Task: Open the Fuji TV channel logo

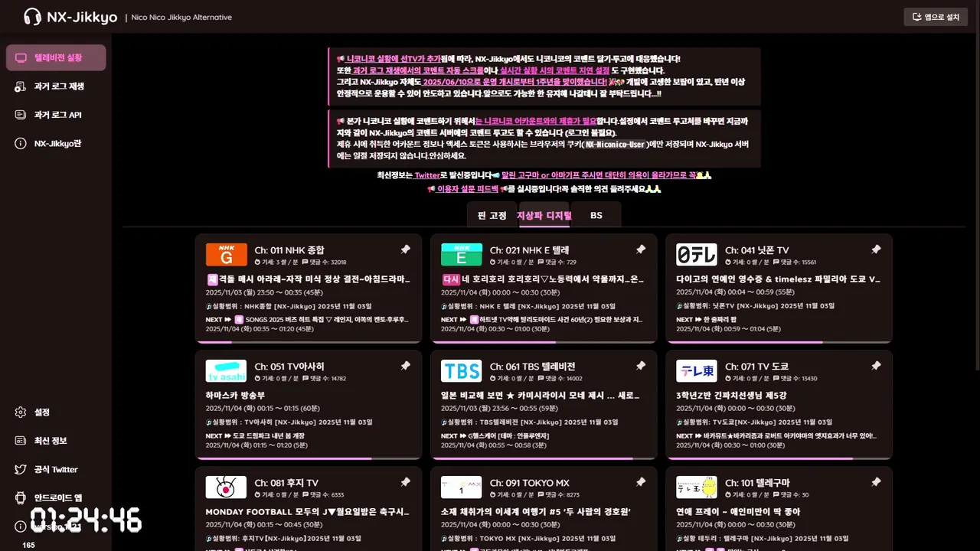Action: pyautogui.click(x=227, y=487)
